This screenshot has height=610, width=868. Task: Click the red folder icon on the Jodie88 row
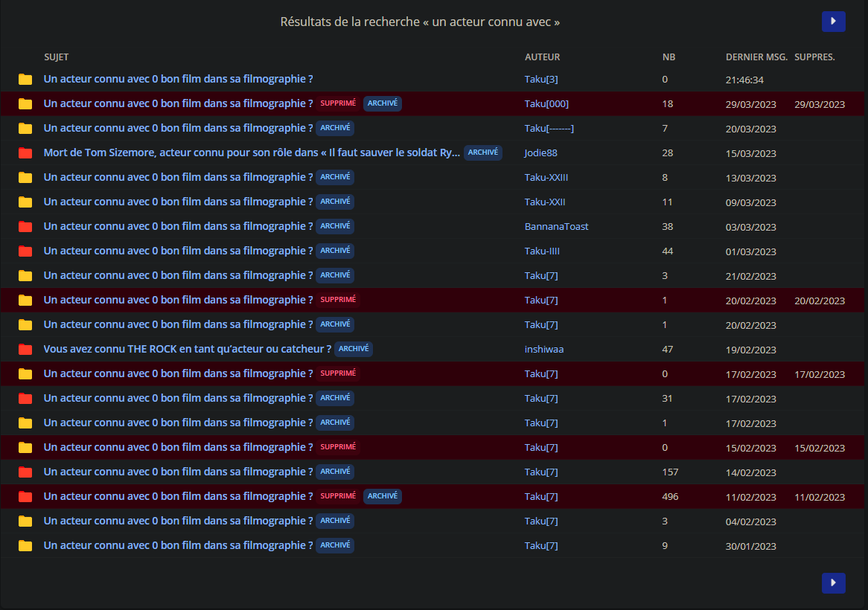point(25,152)
